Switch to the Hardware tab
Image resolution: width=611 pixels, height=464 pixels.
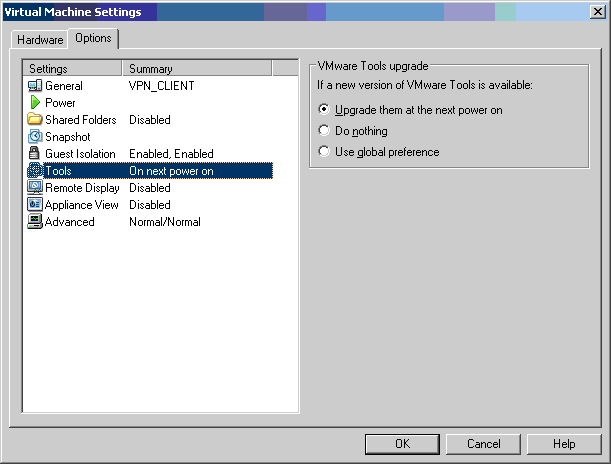click(x=40, y=40)
